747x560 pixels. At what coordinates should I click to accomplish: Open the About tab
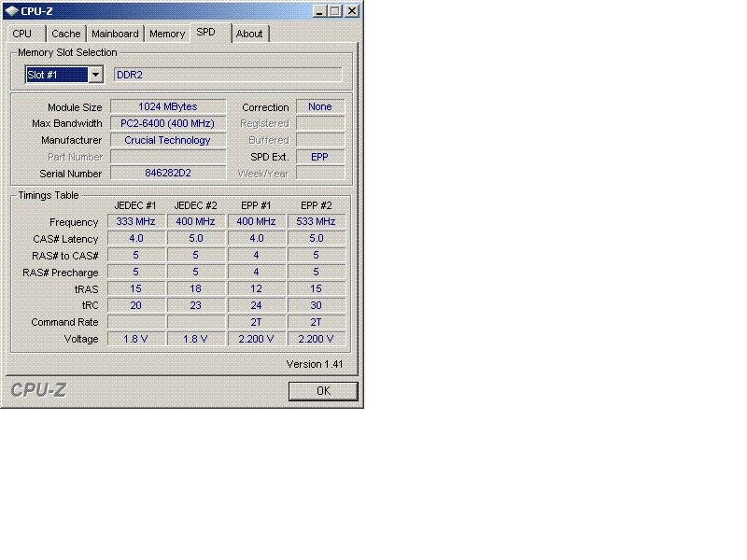[249, 34]
